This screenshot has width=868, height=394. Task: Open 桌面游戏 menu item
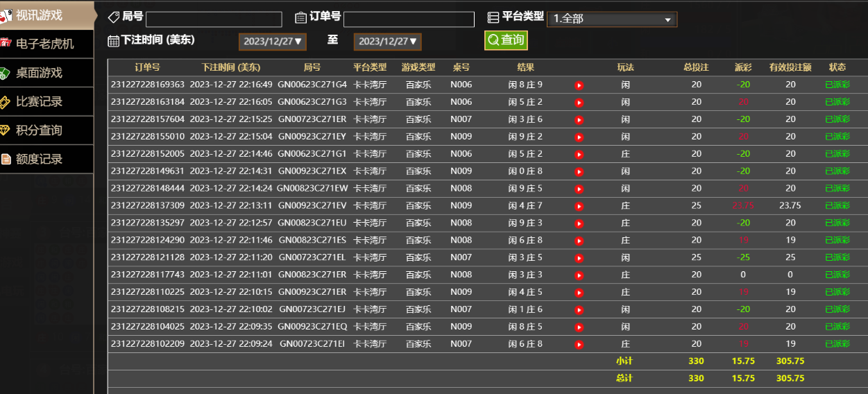[x=46, y=73]
